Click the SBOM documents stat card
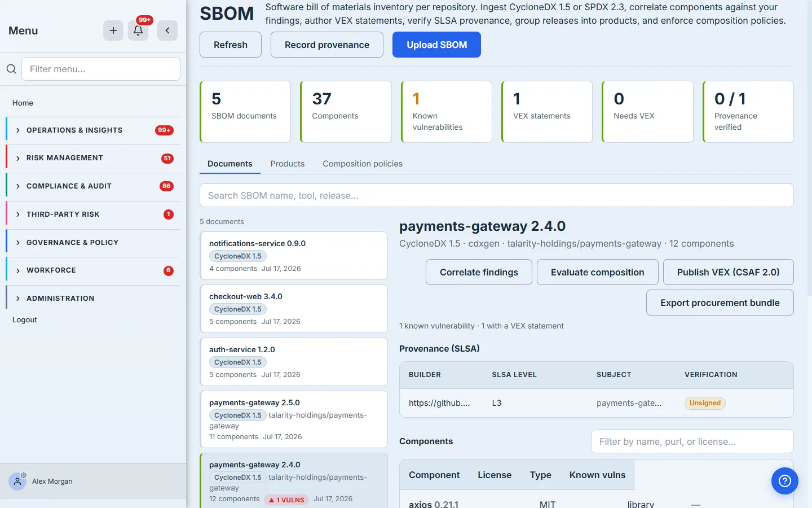This screenshot has height=508, width=812. [x=245, y=112]
